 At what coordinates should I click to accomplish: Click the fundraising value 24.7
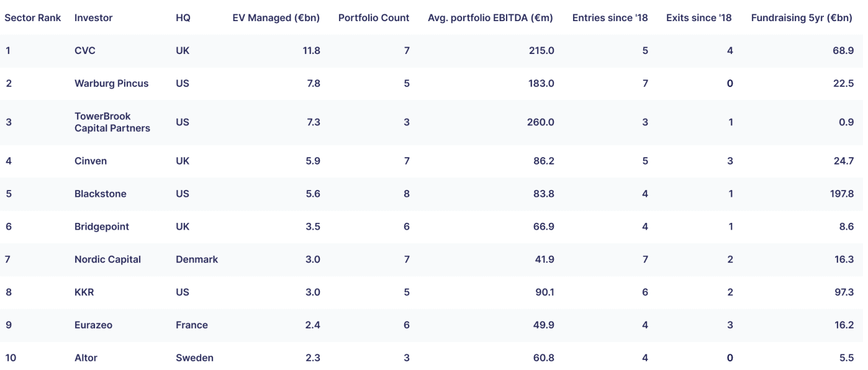tap(844, 161)
